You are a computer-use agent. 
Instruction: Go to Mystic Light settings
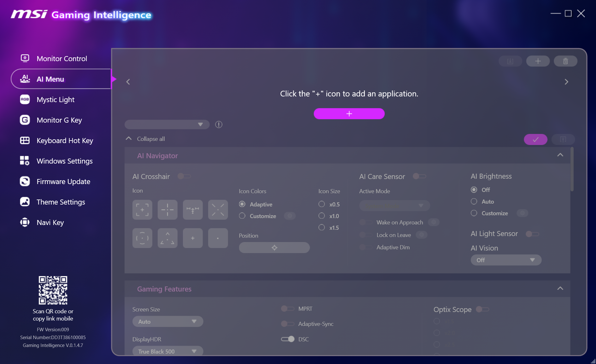pos(56,100)
